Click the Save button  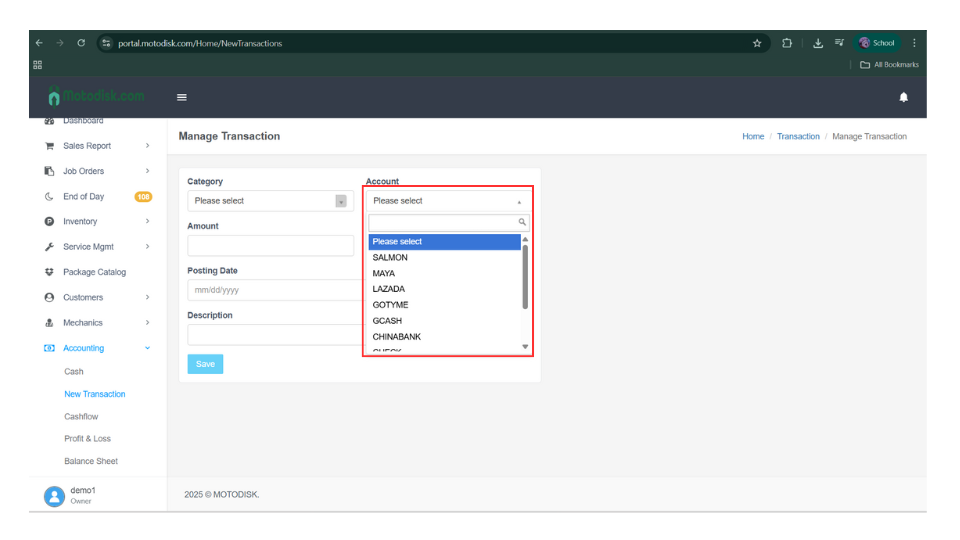click(205, 364)
